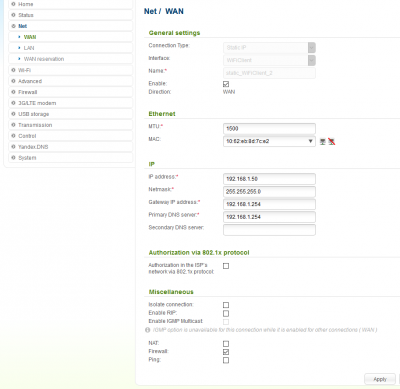400x389 pixels.
Task: Open the Interface dropdown
Action: point(269,60)
